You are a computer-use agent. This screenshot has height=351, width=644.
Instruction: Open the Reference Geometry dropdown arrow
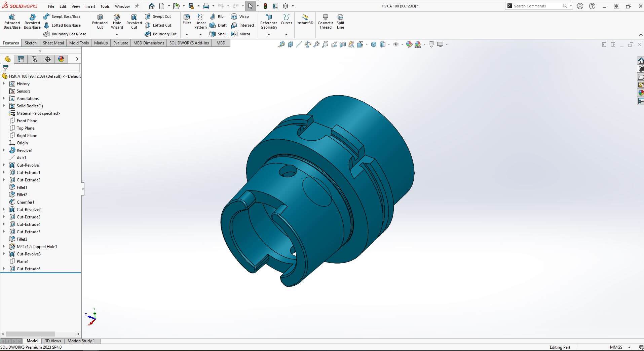pyautogui.click(x=269, y=35)
